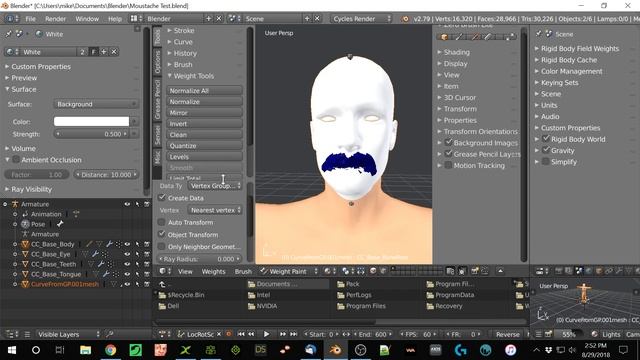Viewport: 640px width, 360px height.
Task: Open the Brush menu in viewport header
Action: tap(243, 271)
